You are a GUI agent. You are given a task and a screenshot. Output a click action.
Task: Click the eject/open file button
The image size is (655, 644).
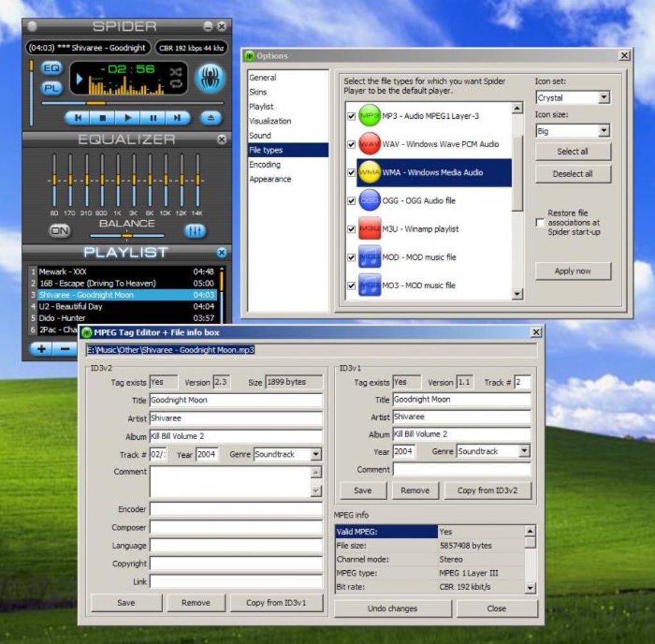211,117
